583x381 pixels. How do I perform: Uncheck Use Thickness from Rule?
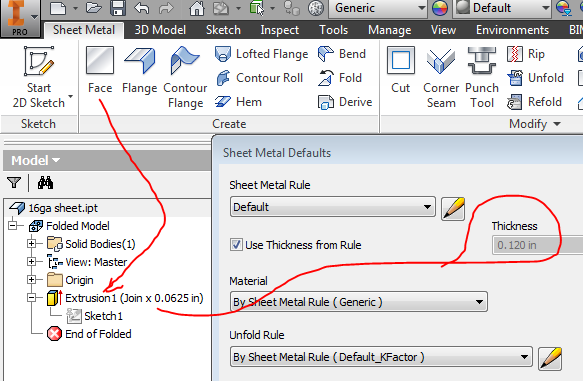[236, 245]
